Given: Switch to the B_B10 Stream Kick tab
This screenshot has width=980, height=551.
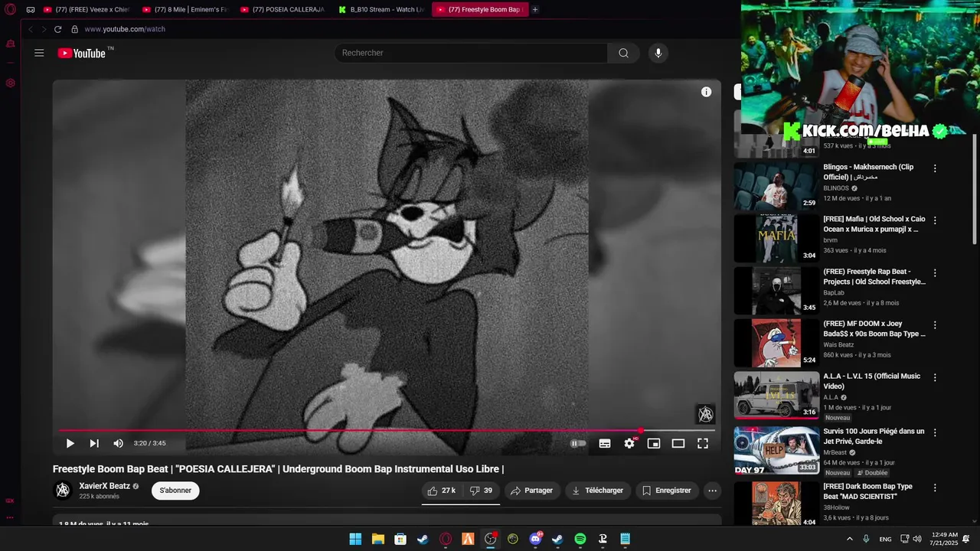Looking at the screenshot, I should (381, 10).
